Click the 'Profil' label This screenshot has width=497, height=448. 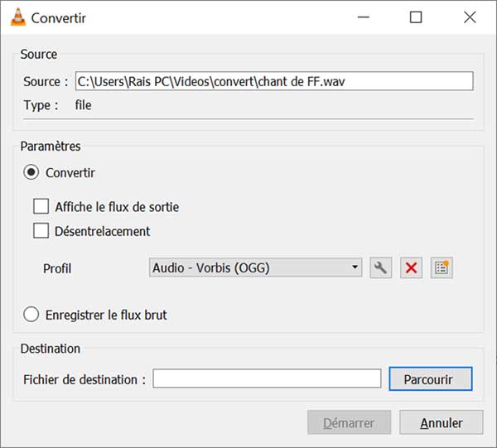tap(57, 268)
